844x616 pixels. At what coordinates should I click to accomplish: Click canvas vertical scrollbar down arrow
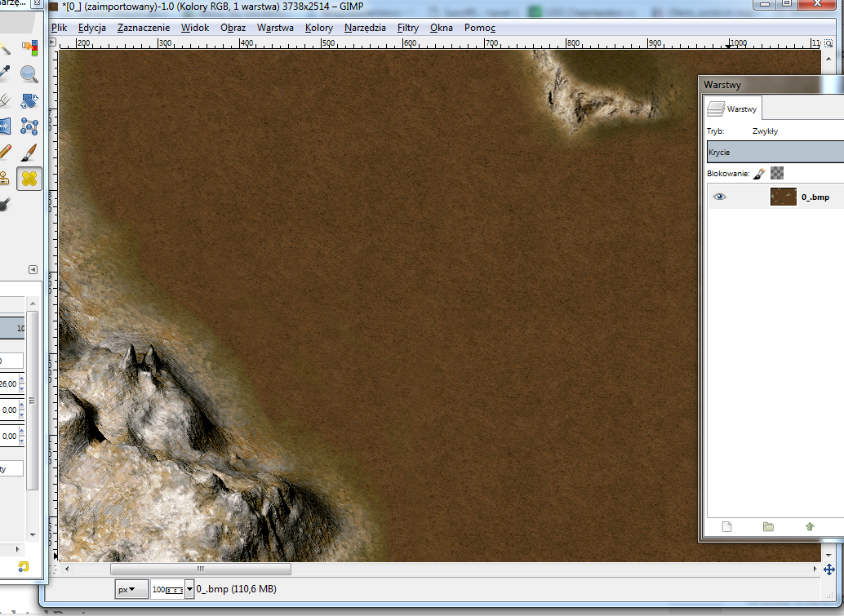pos(828,555)
